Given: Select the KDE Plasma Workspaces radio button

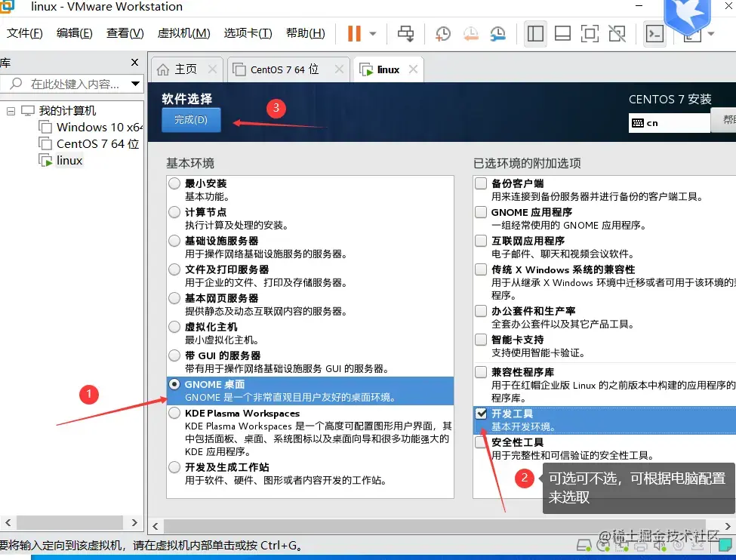Looking at the screenshot, I should click(x=174, y=413).
